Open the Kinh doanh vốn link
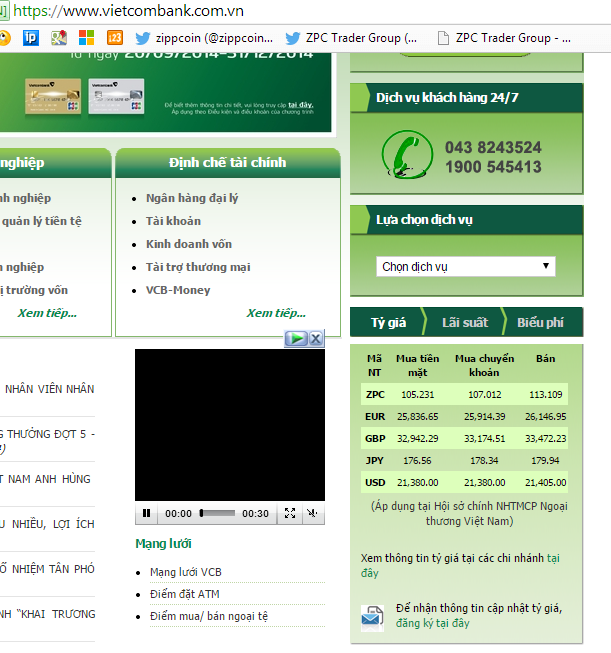This screenshot has height=653, width=611. click(189, 244)
